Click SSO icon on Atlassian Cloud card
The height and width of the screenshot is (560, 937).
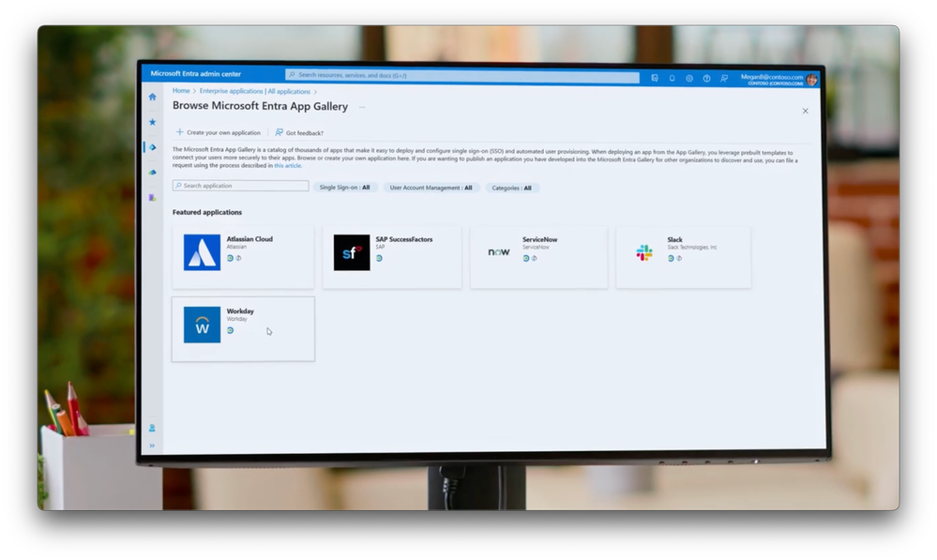(x=230, y=258)
